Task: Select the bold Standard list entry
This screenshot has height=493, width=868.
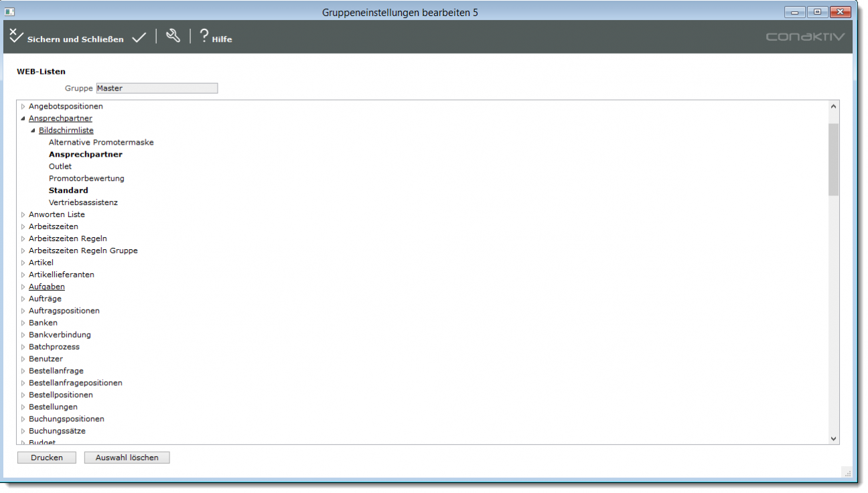Action: (x=68, y=191)
